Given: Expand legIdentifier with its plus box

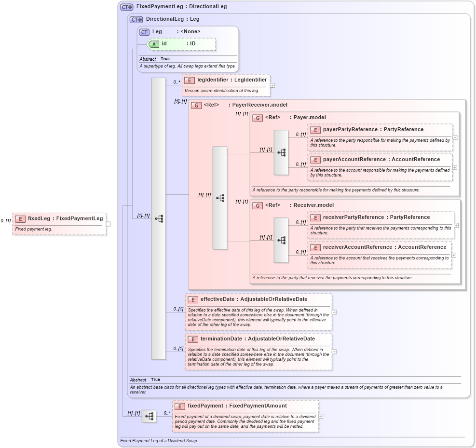Looking at the screenshot, I should (272, 85).
